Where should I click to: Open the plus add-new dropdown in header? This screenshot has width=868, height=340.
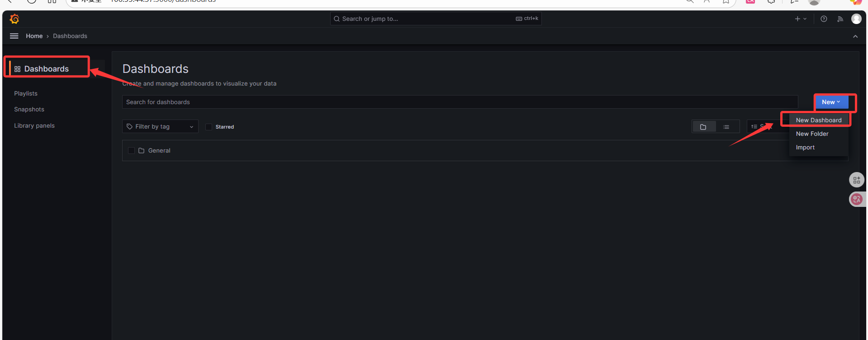pos(800,19)
